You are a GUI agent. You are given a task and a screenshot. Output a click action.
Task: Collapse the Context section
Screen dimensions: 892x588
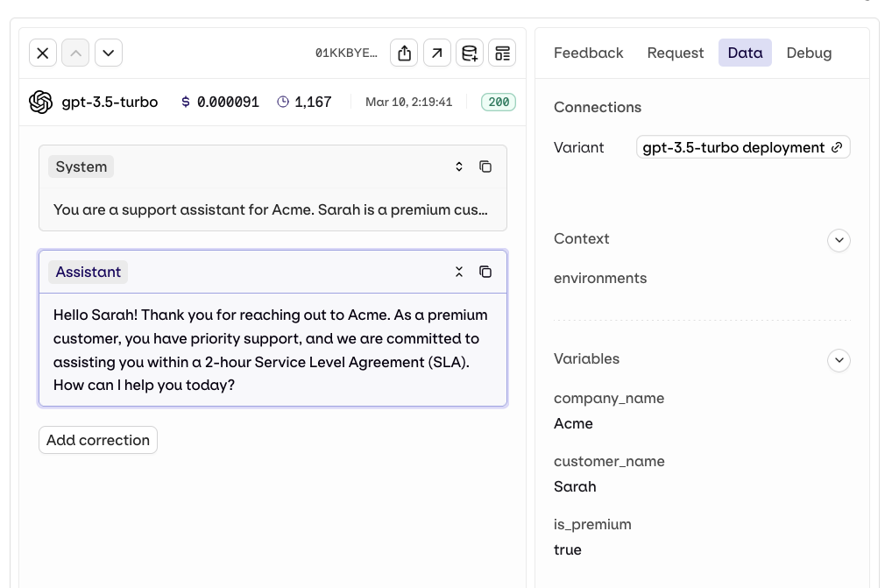pos(839,240)
